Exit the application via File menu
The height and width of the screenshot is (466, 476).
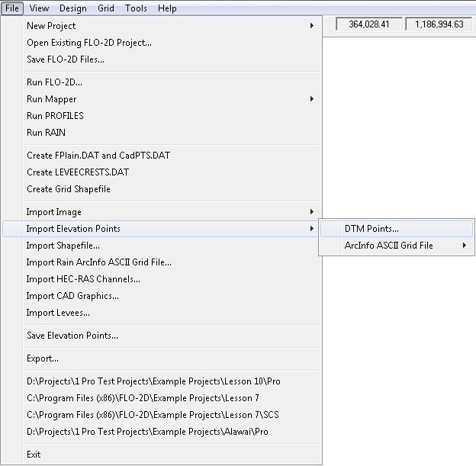pyautogui.click(x=34, y=455)
